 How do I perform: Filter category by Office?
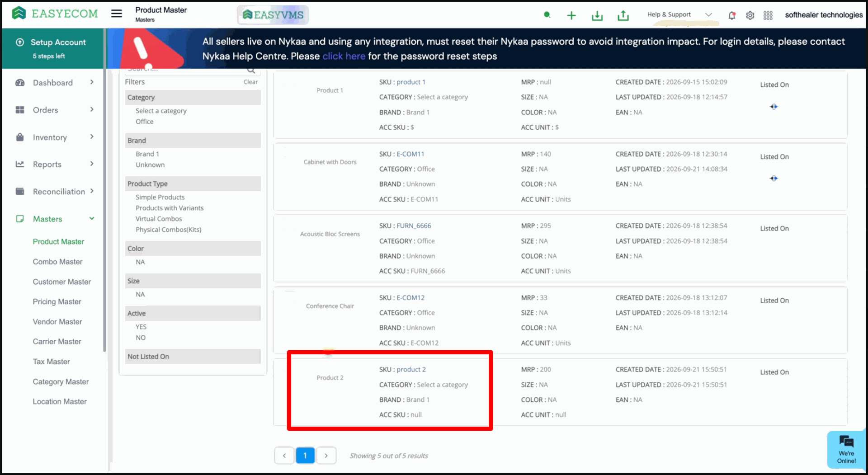(x=145, y=122)
